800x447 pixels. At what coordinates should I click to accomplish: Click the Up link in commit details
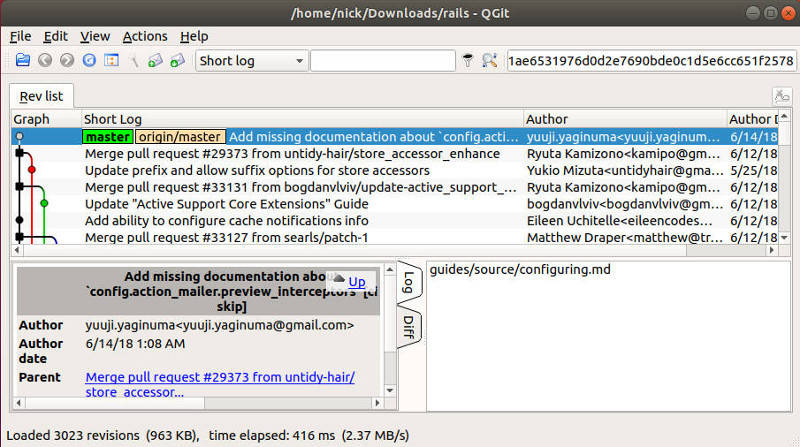coord(356,282)
